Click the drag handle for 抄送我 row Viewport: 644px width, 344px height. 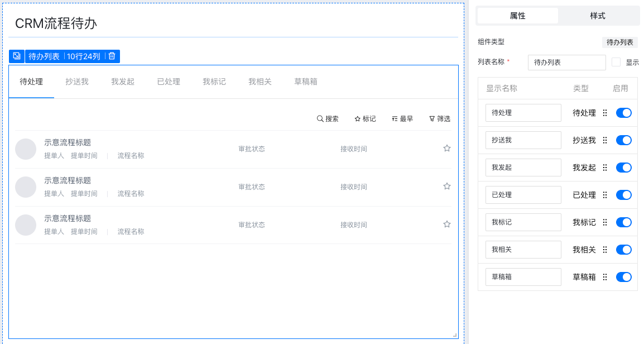click(605, 140)
